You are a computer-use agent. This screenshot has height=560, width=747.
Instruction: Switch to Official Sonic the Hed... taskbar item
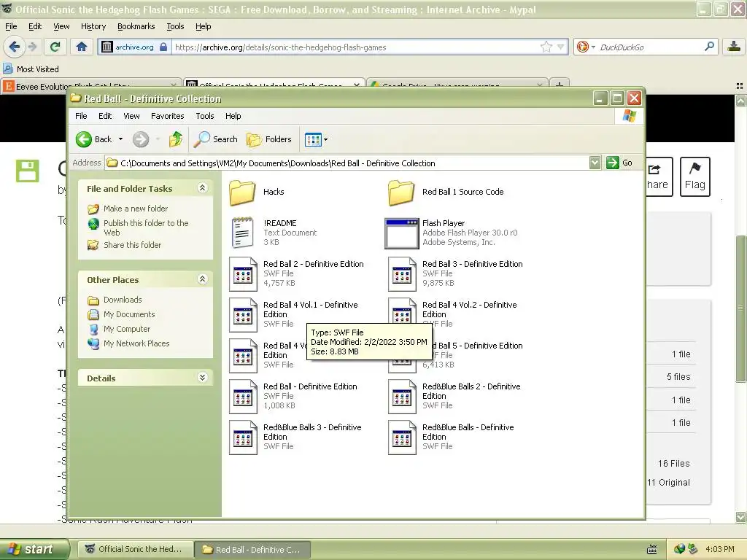coord(135,549)
